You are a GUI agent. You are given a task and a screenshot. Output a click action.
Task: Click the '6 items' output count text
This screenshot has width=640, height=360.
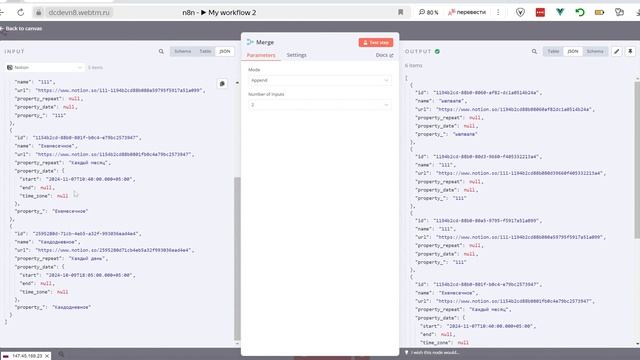point(413,66)
